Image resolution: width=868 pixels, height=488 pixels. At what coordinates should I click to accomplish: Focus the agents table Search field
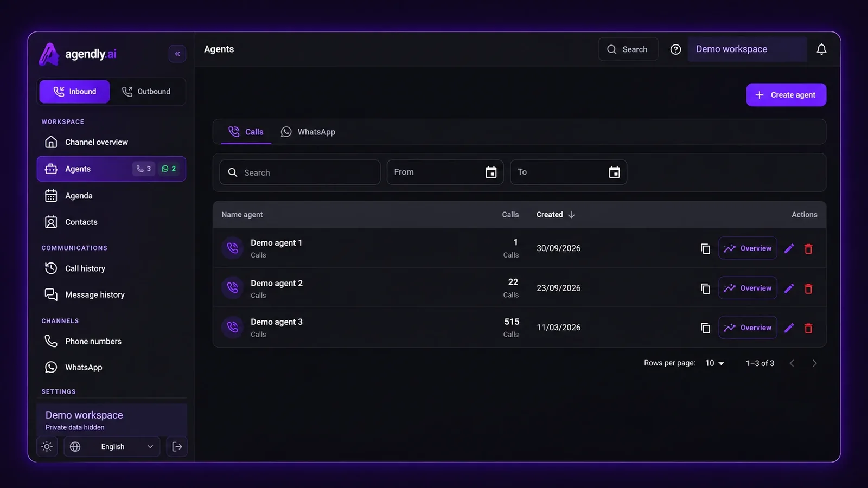pos(299,172)
